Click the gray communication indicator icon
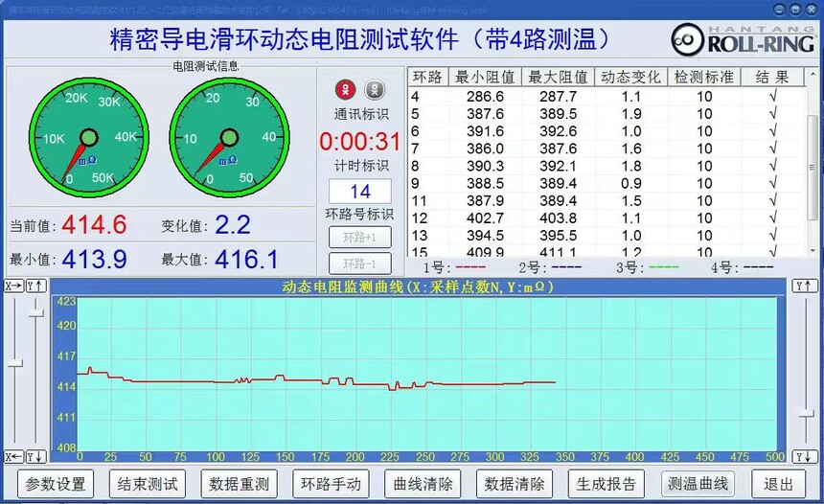This screenshot has width=824, height=504. click(x=375, y=90)
